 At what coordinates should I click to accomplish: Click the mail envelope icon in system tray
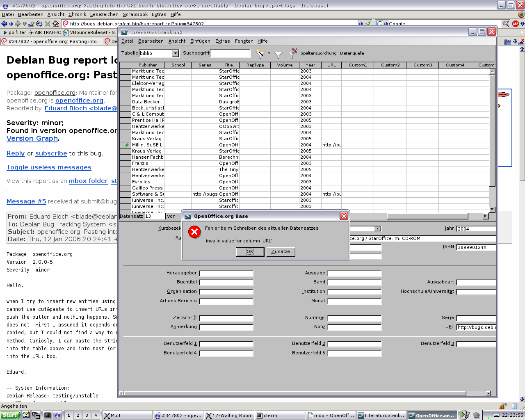496,415
